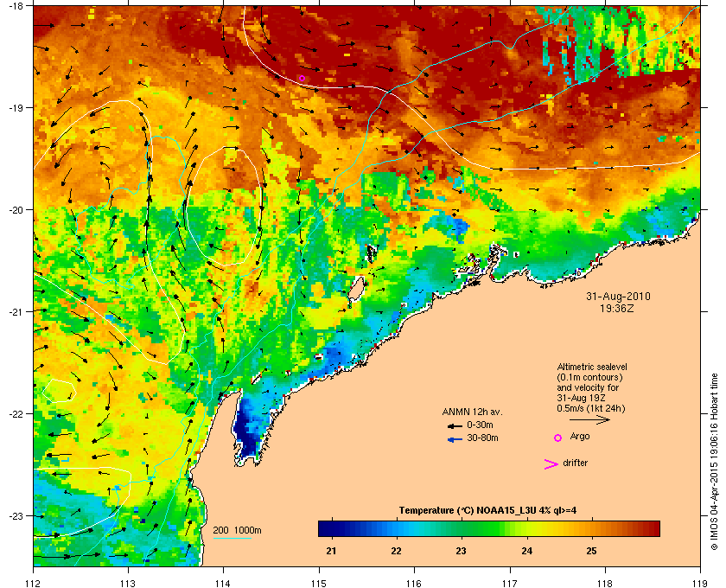Click the longitude axis label 112
The width and height of the screenshot is (726, 588).
click(x=33, y=584)
